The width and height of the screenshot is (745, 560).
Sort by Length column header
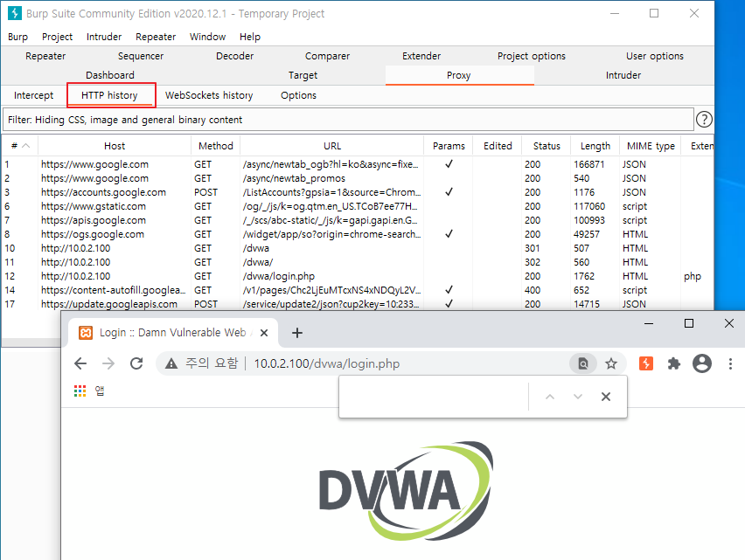click(595, 146)
